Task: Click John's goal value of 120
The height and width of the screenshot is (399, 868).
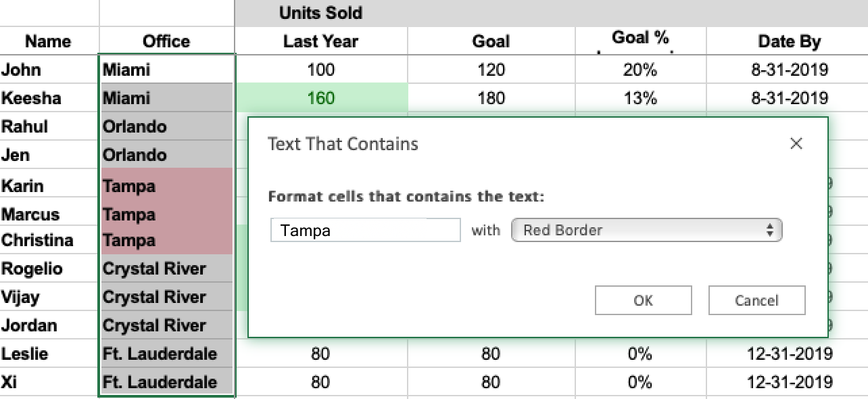Action: [x=491, y=70]
